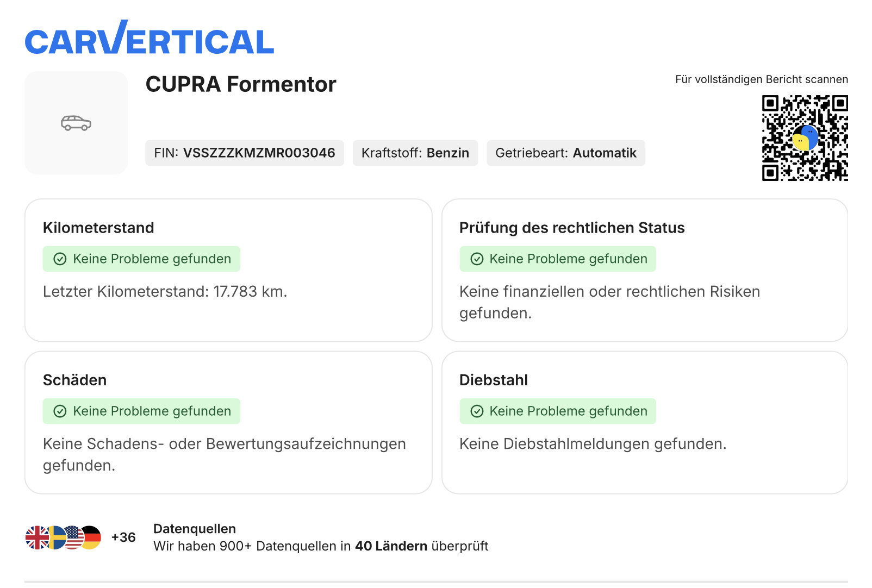The width and height of the screenshot is (872, 588).
Task: Click the Diebstahl status badge
Action: pos(558,411)
